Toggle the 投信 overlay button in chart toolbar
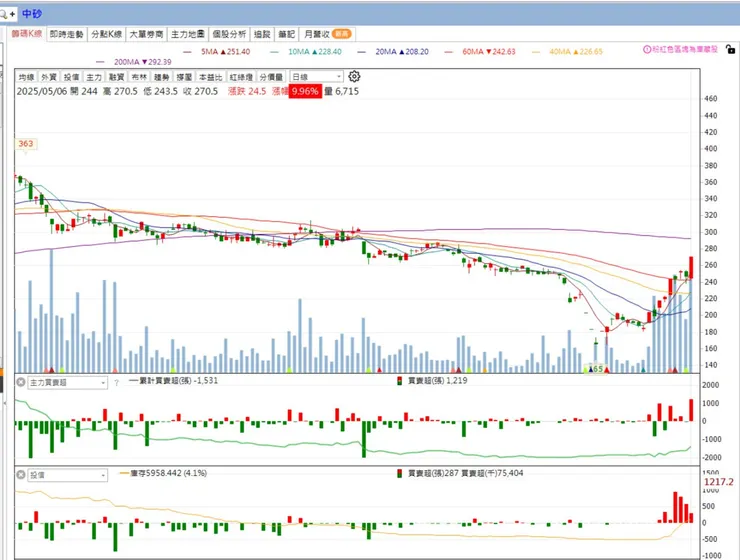Viewport: 740px width, 560px height. [x=71, y=77]
